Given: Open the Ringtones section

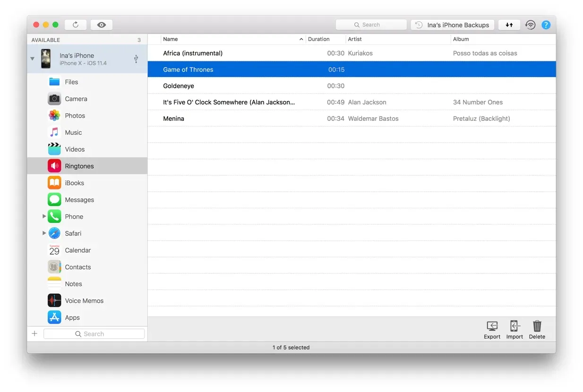Looking at the screenshot, I should coord(79,166).
